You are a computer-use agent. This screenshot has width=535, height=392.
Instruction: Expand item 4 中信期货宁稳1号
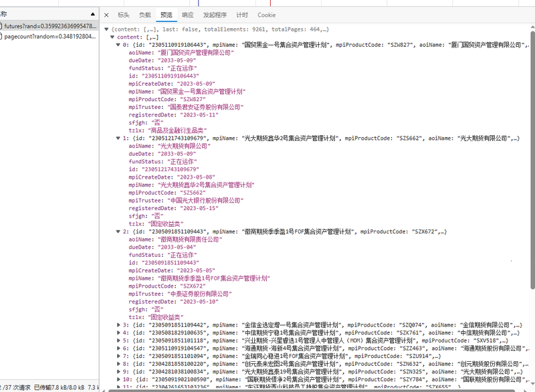point(118,332)
